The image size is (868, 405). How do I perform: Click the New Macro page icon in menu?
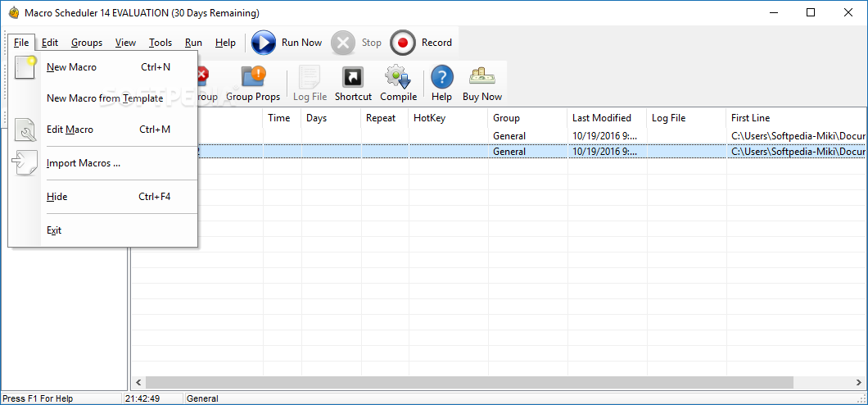pyautogui.click(x=25, y=67)
